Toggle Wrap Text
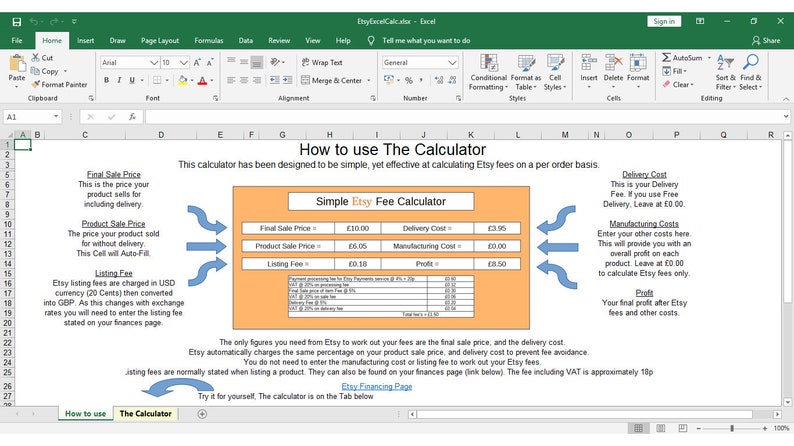Viewport: 794px width, 446px height. [322, 62]
